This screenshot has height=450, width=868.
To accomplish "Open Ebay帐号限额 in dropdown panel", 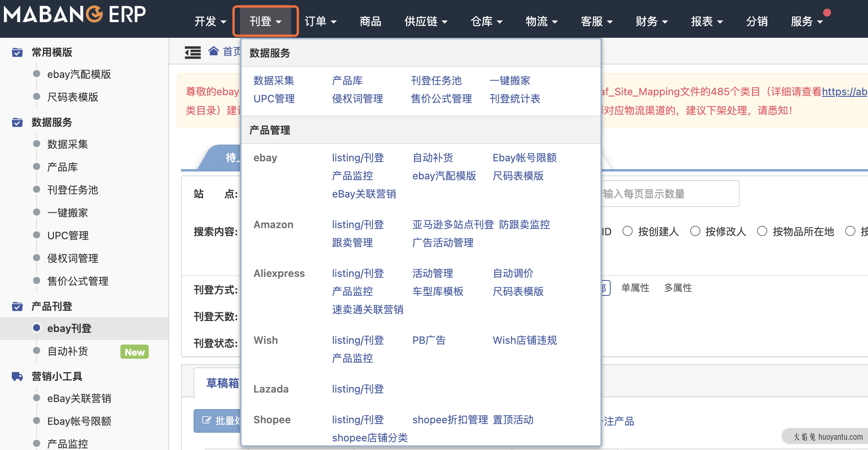I will coord(524,158).
